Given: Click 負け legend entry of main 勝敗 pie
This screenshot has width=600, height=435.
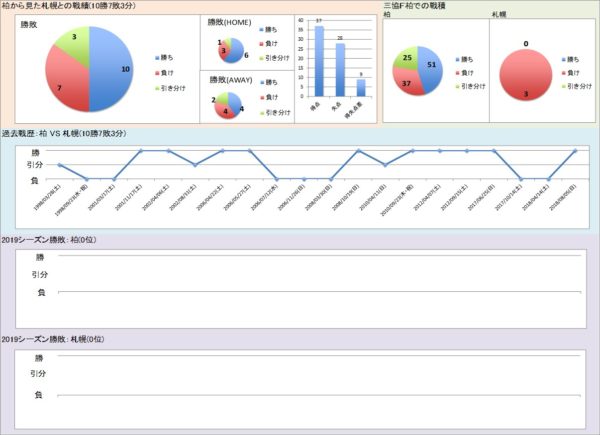Looking at the screenshot, I should tap(164, 73).
